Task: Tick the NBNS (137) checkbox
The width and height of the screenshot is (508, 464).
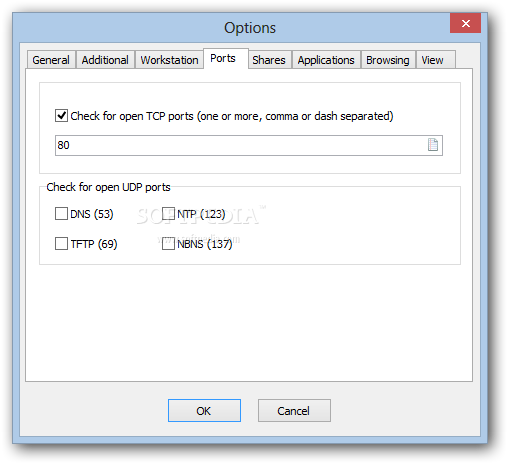Action: [168, 244]
